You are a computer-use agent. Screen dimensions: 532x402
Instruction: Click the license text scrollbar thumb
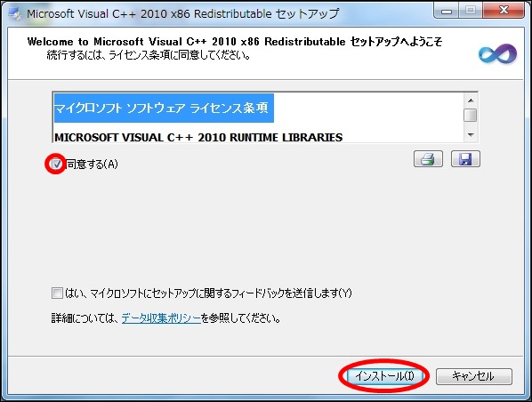471,115
